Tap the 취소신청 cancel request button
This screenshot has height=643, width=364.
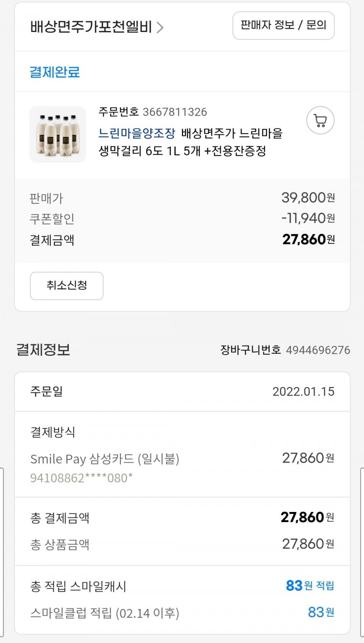[67, 286]
